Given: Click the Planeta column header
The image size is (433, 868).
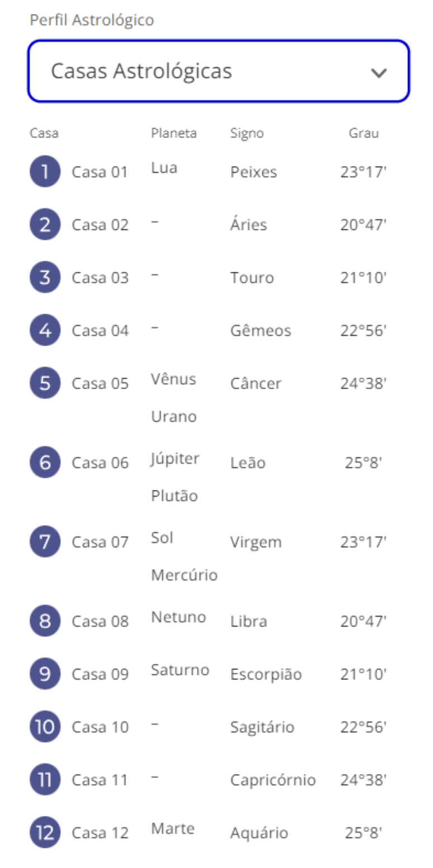Looking at the screenshot, I should (173, 133).
